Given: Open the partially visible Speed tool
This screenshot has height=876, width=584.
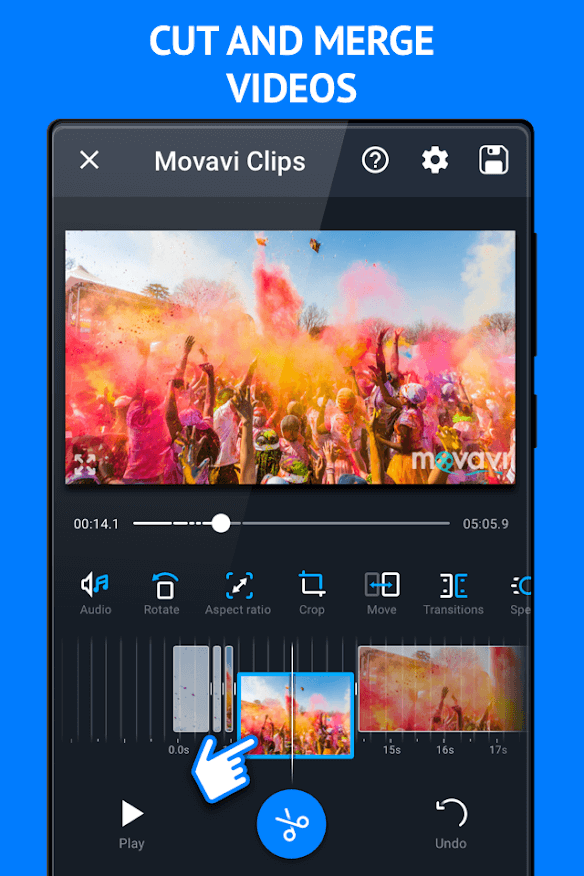Looking at the screenshot, I should [520, 593].
